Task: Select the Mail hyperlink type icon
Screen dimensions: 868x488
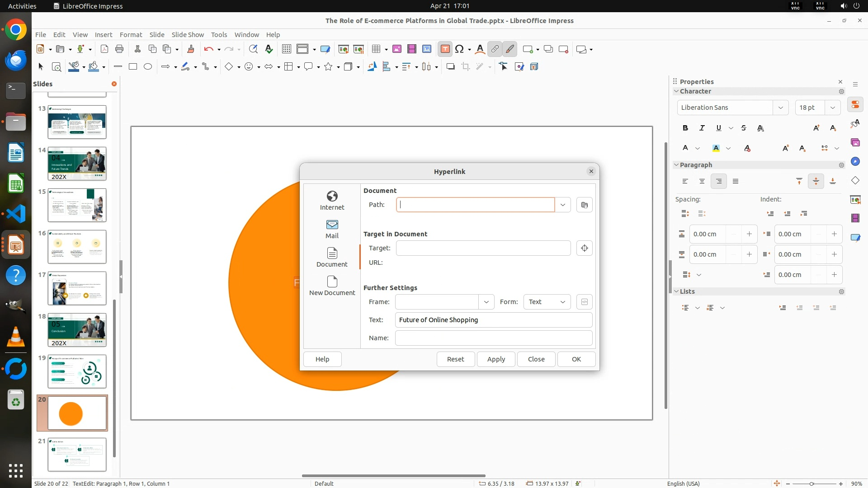Action: click(332, 229)
